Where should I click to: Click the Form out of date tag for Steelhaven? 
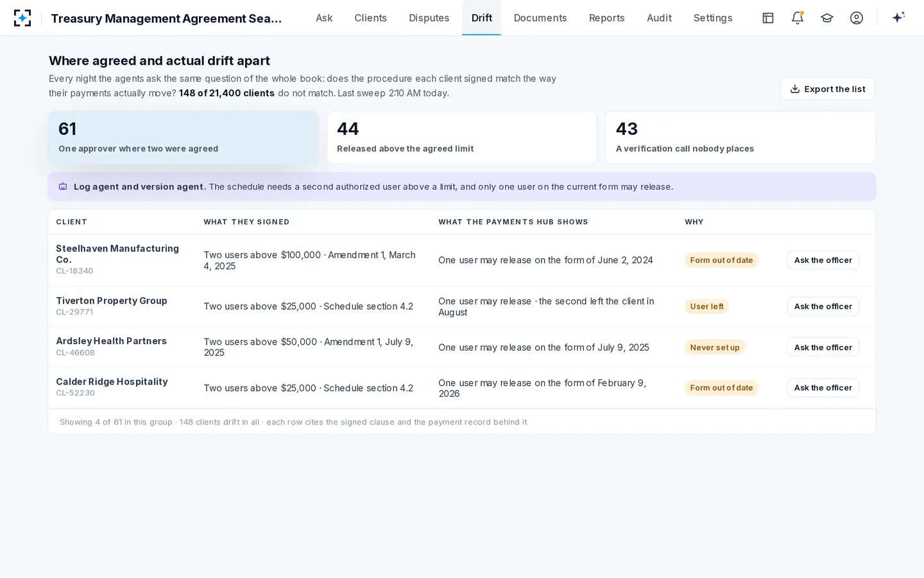click(721, 260)
